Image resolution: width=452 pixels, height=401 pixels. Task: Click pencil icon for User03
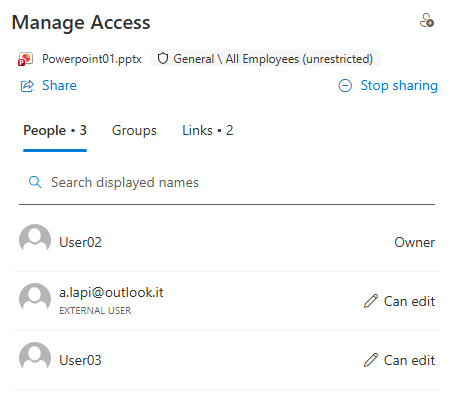pyautogui.click(x=371, y=360)
